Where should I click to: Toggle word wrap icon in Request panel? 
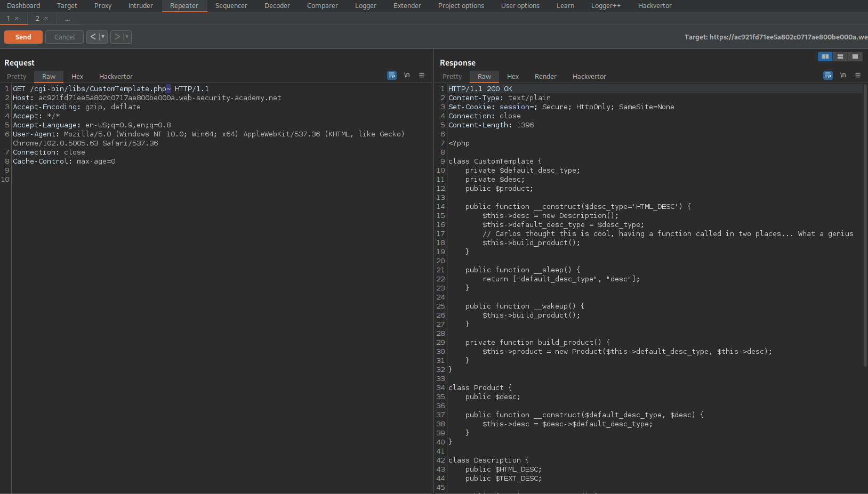coord(392,76)
